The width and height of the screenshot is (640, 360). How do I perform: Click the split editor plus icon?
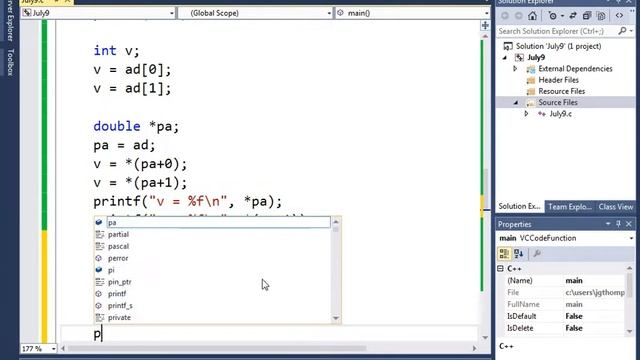point(485,25)
